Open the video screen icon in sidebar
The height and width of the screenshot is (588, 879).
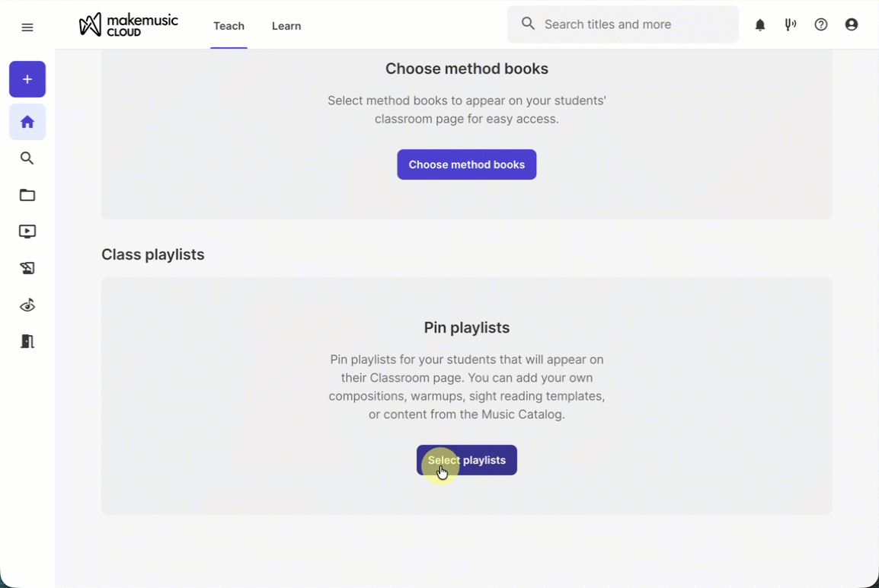pos(27,232)
